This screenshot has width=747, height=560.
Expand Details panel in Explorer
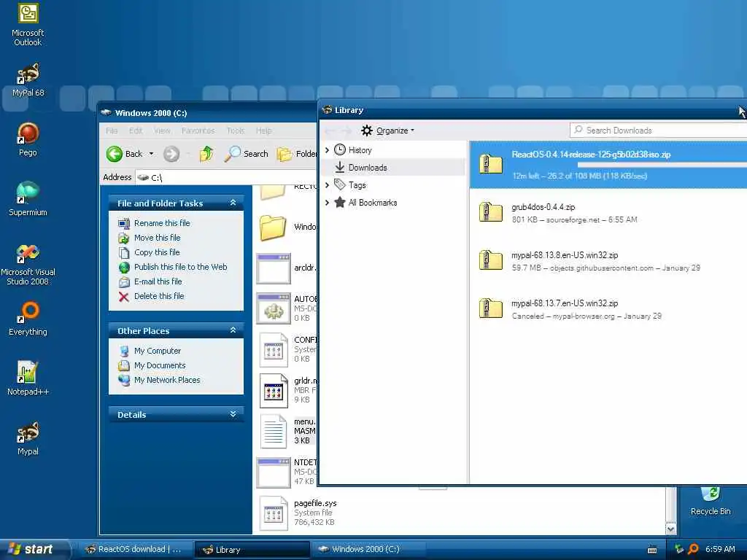[233, 414]
